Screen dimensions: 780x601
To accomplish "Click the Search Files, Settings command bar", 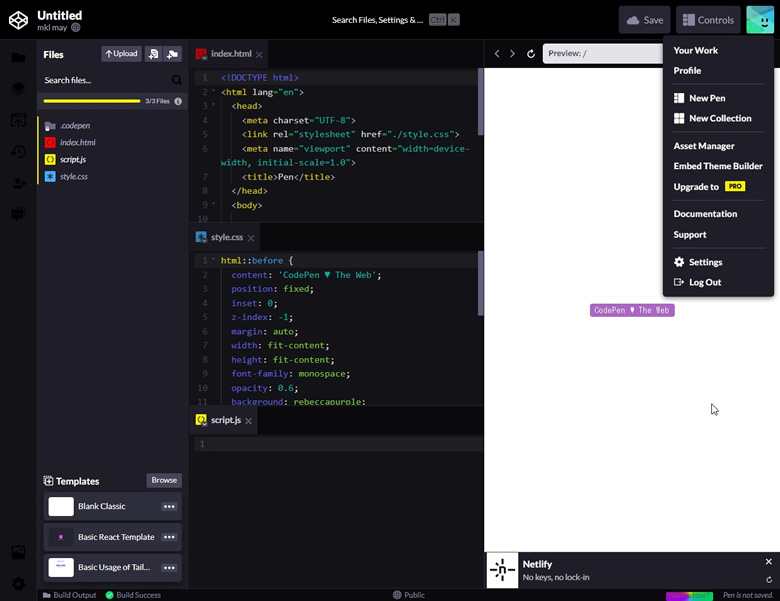I will tap(395, 20).
